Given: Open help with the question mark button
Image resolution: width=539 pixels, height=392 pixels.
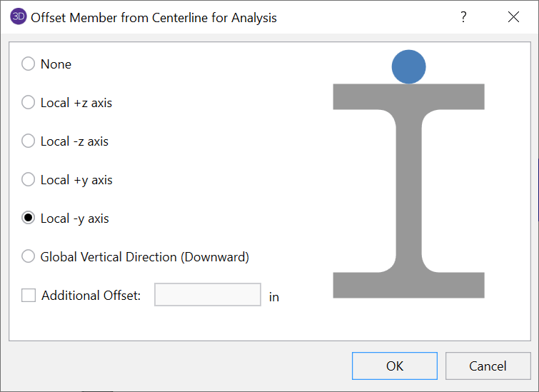Looking at the screenshot, I should [x=463, y=17].
